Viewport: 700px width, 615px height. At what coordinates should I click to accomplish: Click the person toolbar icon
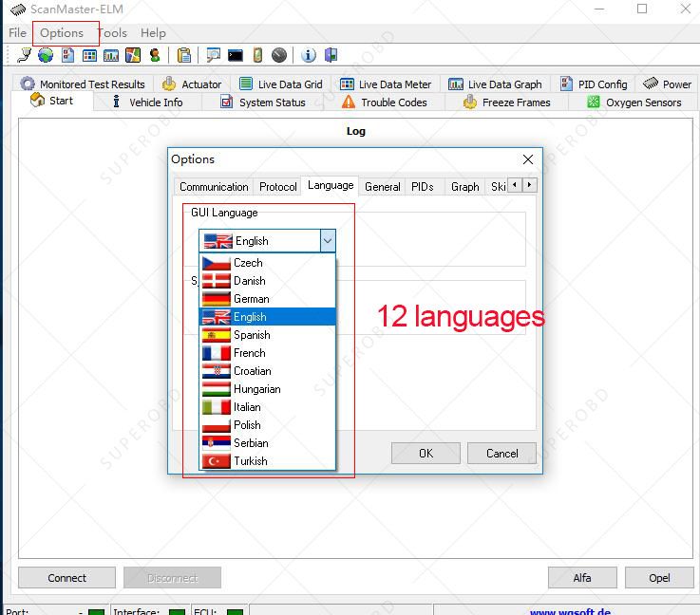[x=155, y=55]
